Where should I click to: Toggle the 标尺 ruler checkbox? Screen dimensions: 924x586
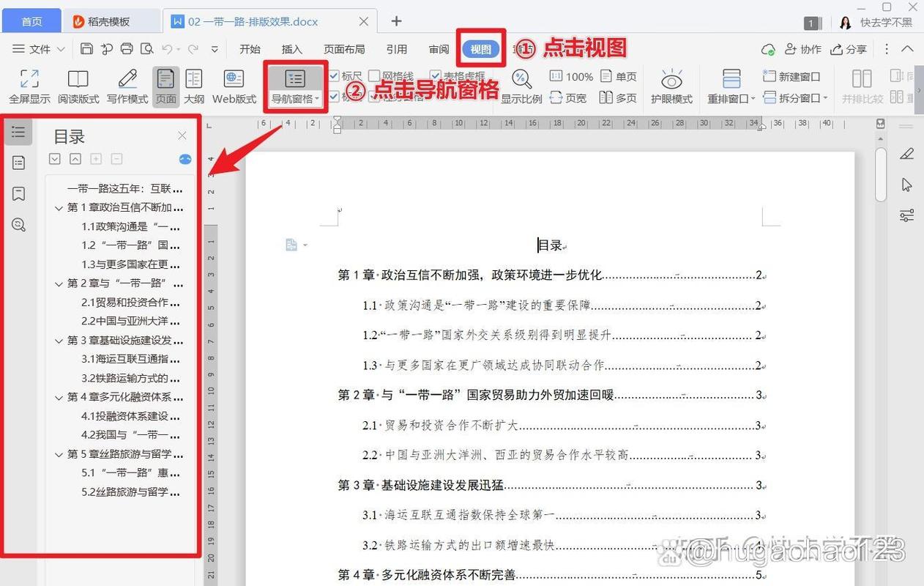(335, 75)
